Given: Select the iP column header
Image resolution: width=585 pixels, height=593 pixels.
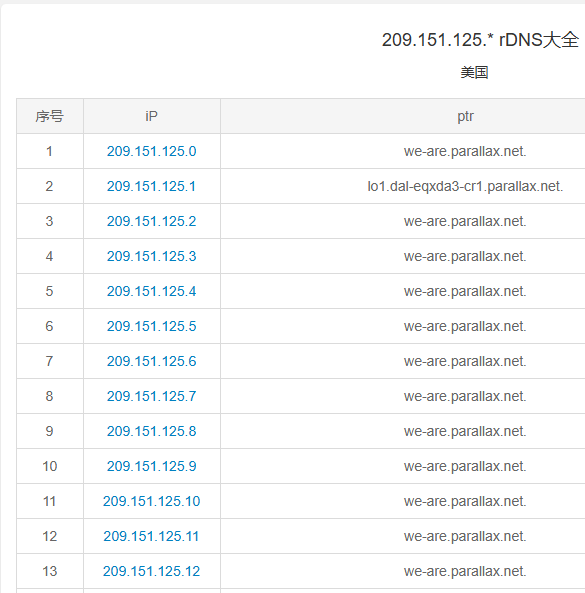Looking at the screenshot, I should tap(152, 116).
